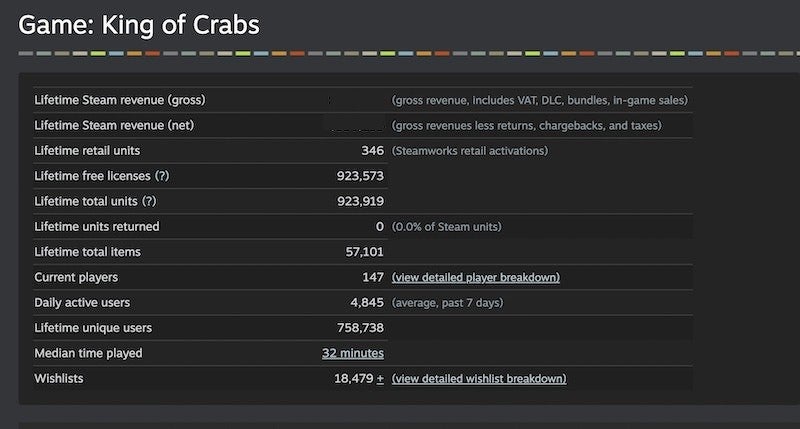Select the 346 retail units value
Screen dimensions: 800x429
pyautogui.click(x=372, y=150)
